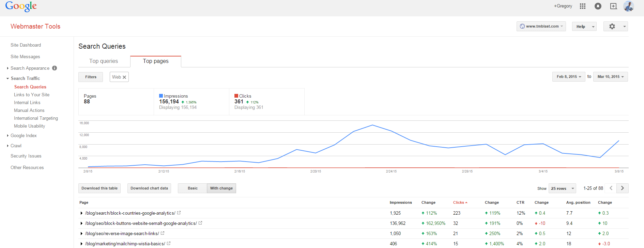Click the Webmaster Tools title link
Image resolution: width=644 pixels, height=248 pixels.
click(35, 26)
